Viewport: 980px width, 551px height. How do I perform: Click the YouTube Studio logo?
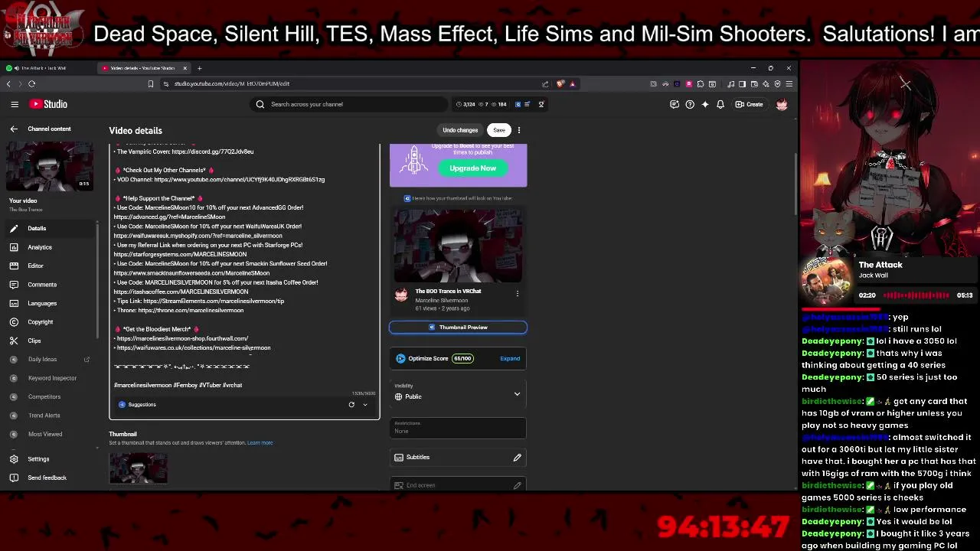tap(49, 104)
